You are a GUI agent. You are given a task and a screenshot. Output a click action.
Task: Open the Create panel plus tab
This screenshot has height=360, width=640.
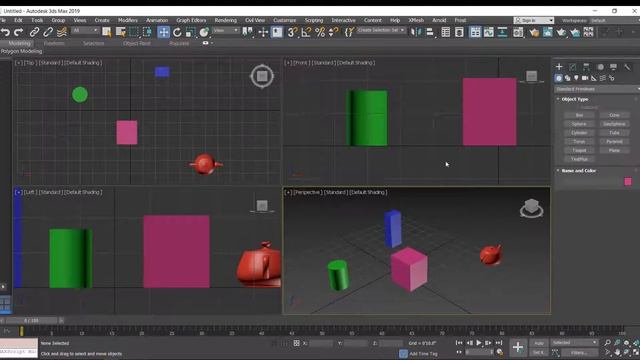(x=559, y=67)
